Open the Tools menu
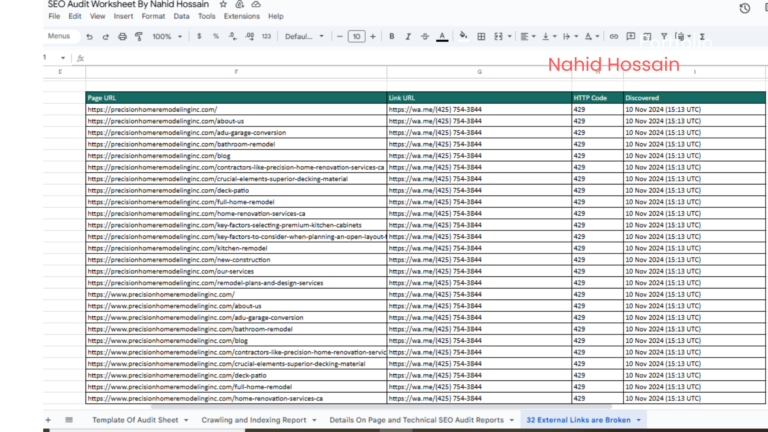This screenshot has width=768, height=432. coord(206,16)
